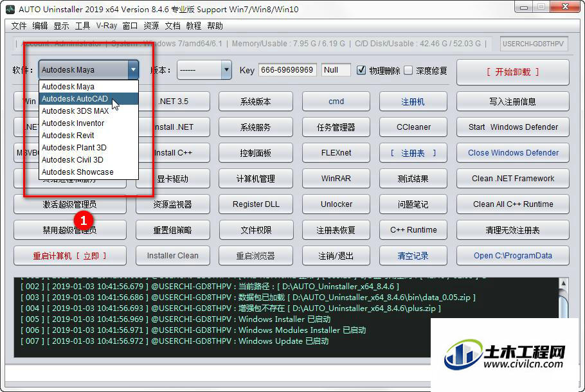
Task: Open the 注册表 registry button
Action: [x=413, y=153]
